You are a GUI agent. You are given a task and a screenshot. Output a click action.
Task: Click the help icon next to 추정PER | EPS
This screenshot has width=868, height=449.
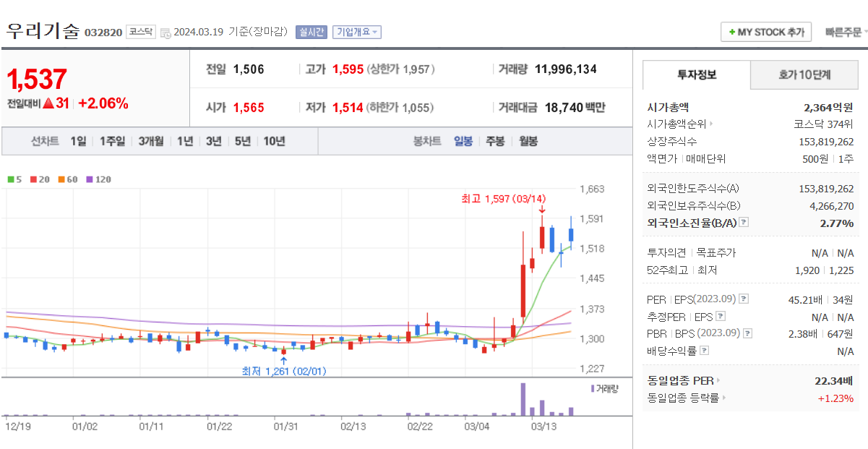721,316
